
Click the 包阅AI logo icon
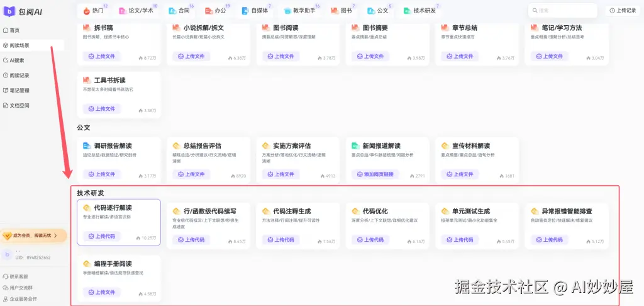(x=9, y=12)
